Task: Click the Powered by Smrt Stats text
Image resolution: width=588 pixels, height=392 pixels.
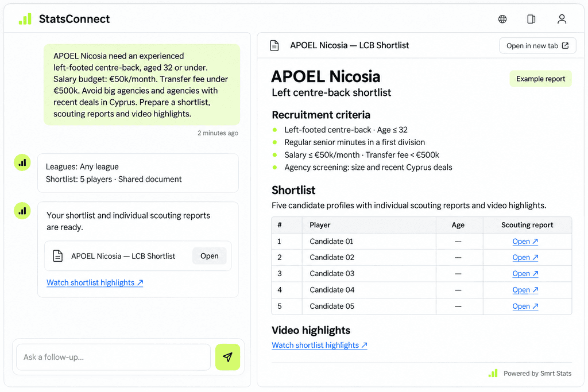Action: coord(537,373)
